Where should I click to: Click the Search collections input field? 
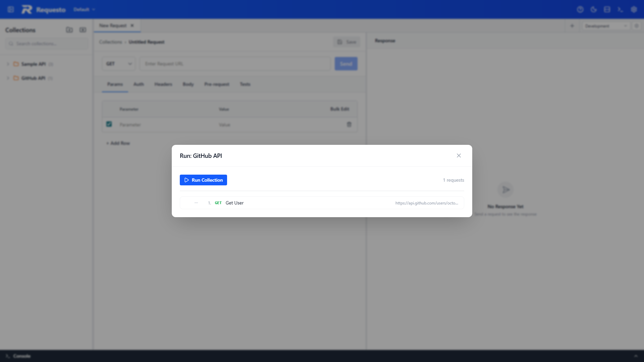point(47,44)
